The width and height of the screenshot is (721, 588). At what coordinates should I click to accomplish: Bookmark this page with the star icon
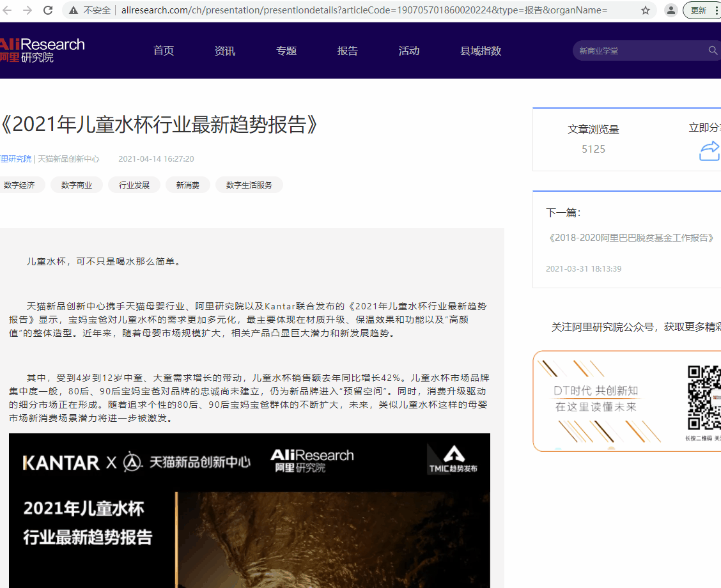(646, 10)
